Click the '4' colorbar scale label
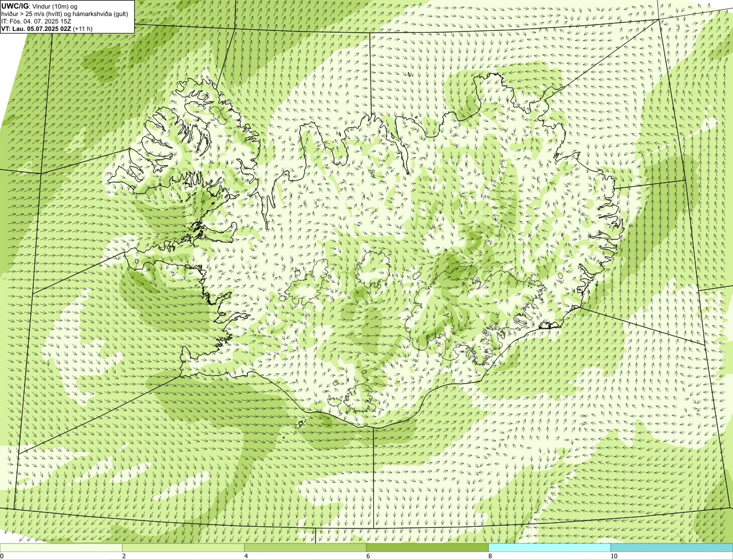733x560 pixels. point(246,556)
